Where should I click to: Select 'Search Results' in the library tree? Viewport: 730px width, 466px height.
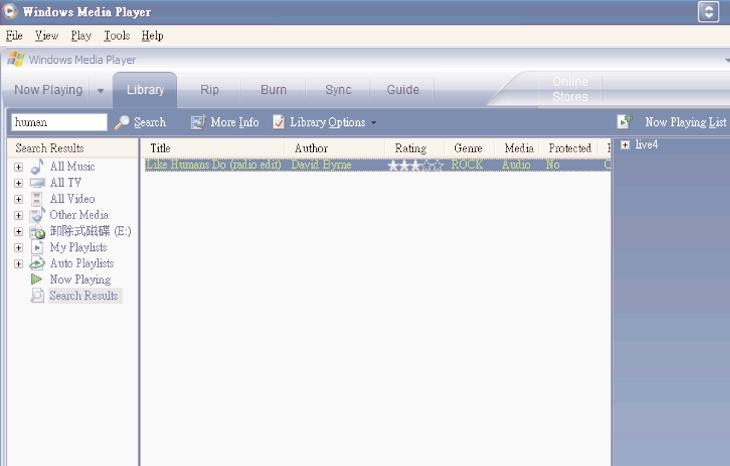point(84,296)
